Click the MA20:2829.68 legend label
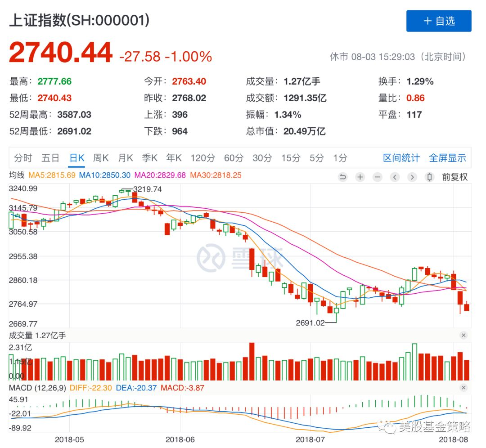Screen dimensions: 486x448 [x=160, y=175]
